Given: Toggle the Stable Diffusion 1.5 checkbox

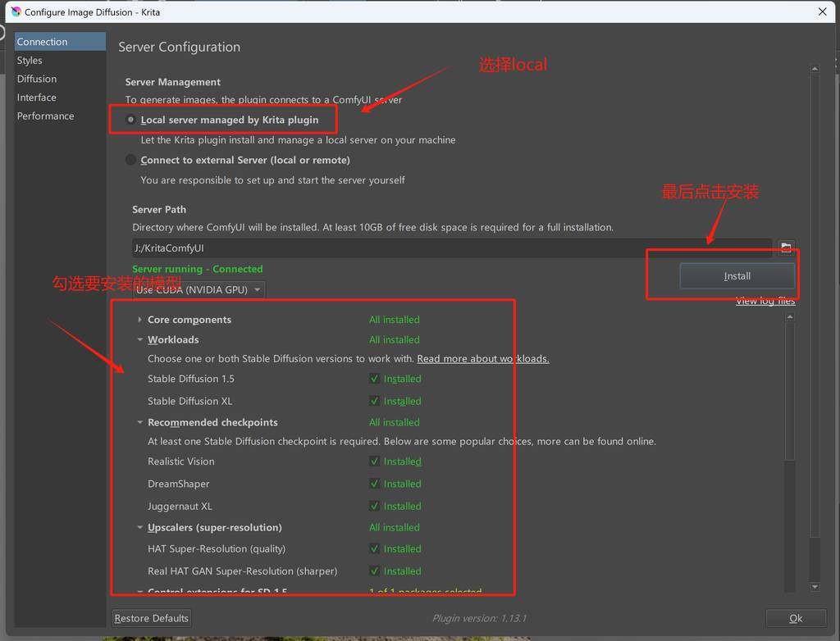Looking at the screenshot, I should (x=374, y=379).
